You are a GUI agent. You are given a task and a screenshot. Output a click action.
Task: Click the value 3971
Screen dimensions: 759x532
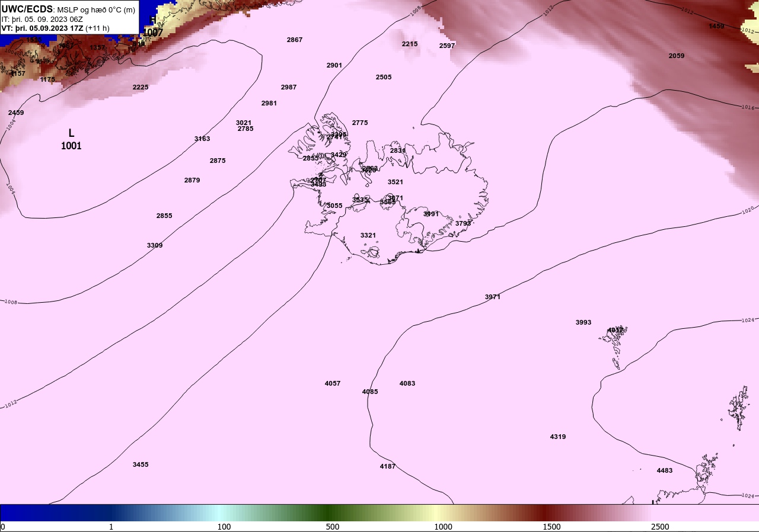[x=493, y=297]
